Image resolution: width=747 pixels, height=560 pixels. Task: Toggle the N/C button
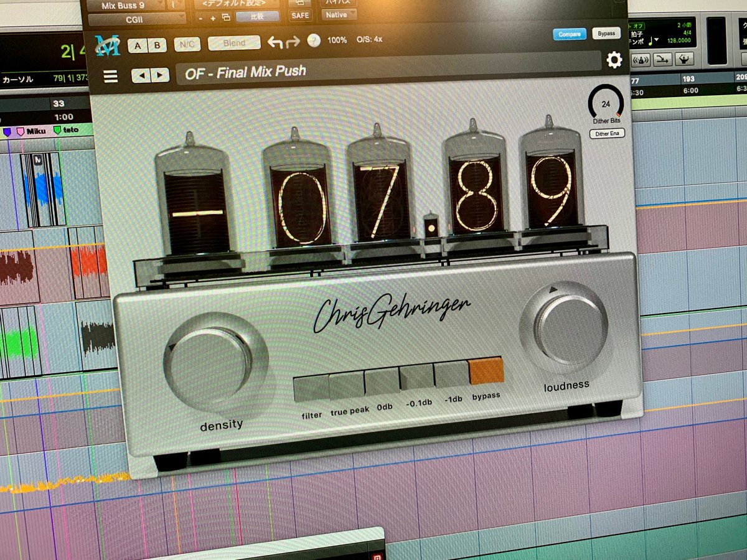187,44
